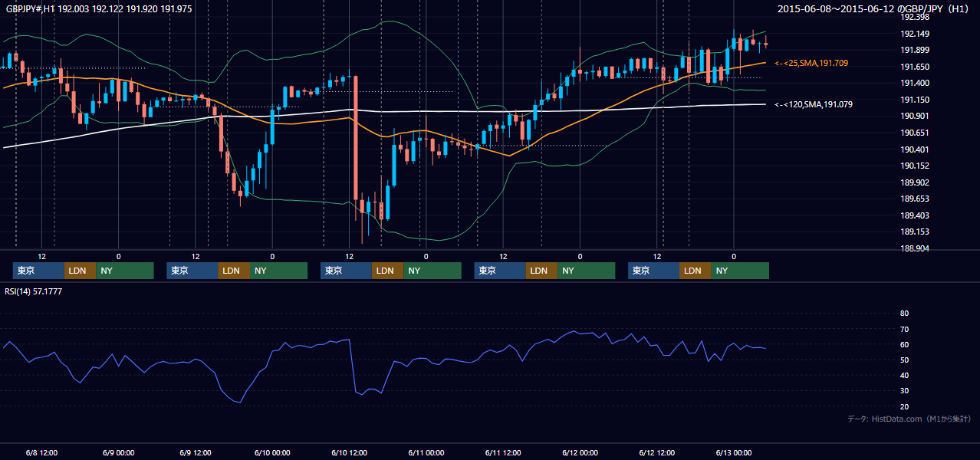Click the 190.401 price axis label
Viewport: 980px width, 460px height.
(x=915, y=150)
